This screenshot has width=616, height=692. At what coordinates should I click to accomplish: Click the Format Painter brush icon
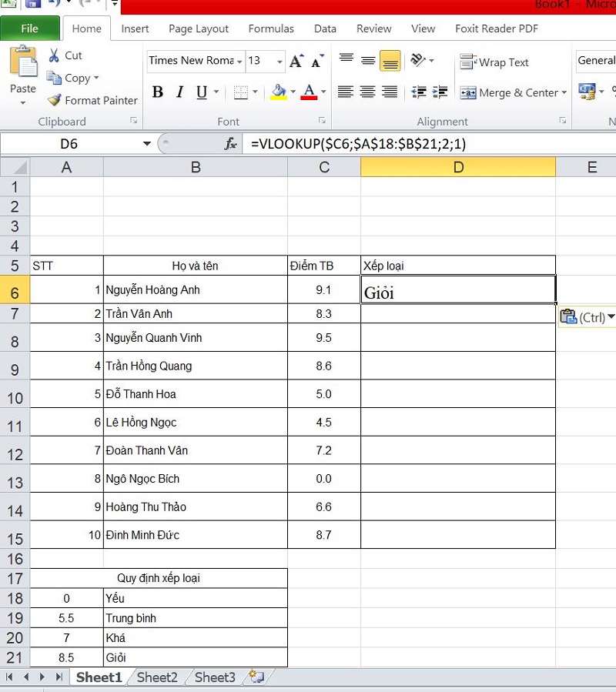click(54, 100)
